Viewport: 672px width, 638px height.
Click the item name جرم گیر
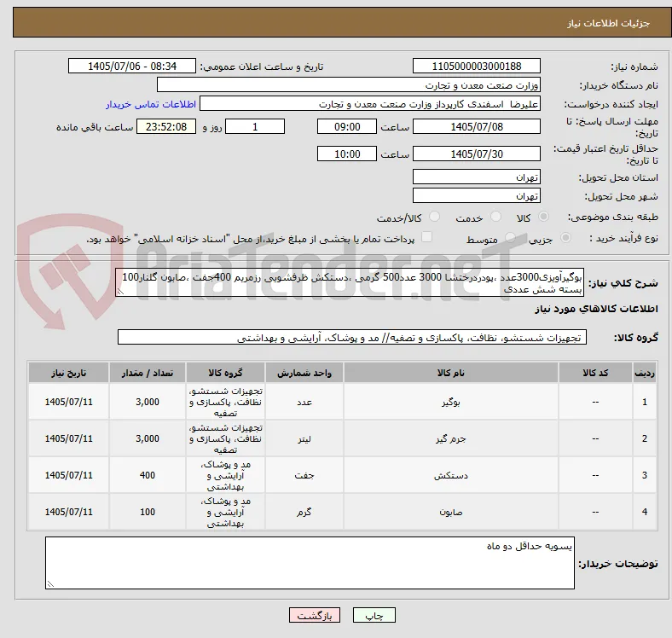tap(451, 438)
